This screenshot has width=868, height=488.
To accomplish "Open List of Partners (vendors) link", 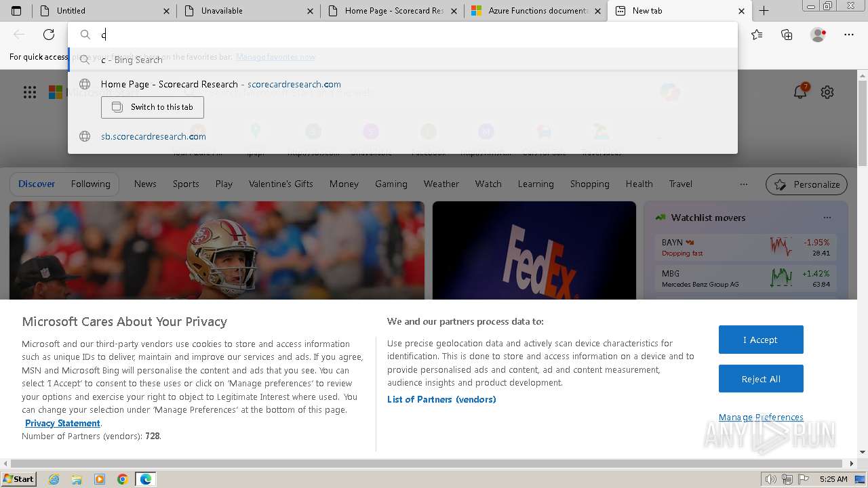I will click(x=441, y=399).
